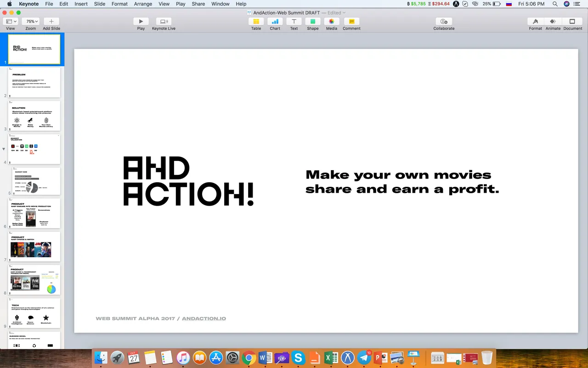This screenshot has width=588, height=368.
Task: Click the 'Make your own movies' tagline text
Action: 402,182
